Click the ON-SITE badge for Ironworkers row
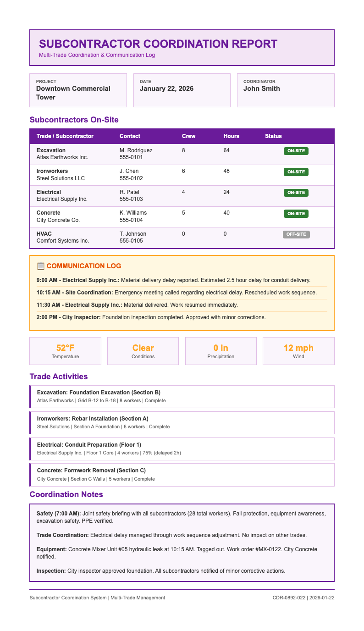This screenshot has width=364, height=631. click(296, 172)
